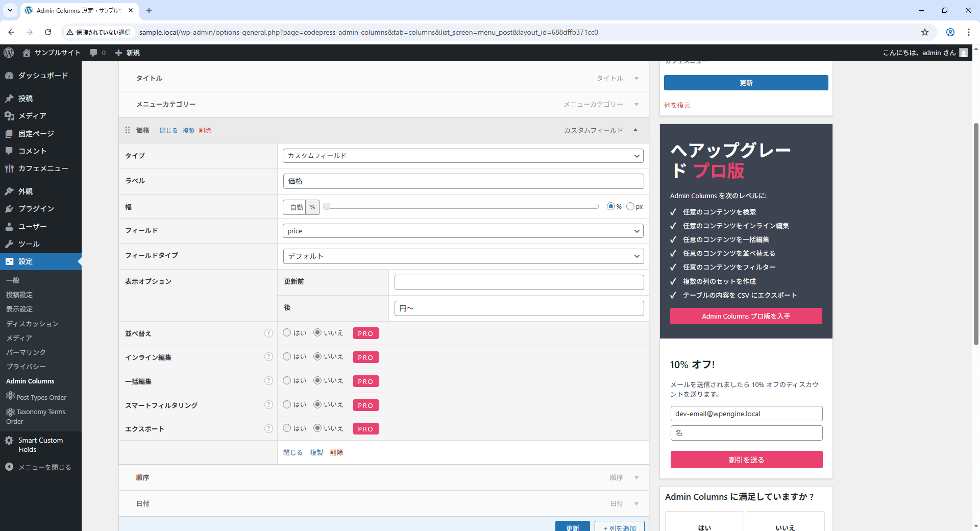Viewport: 980px width, 531px height.
Task: Click the blue 更新 button in sidebar box
Action: pos(746,83)
